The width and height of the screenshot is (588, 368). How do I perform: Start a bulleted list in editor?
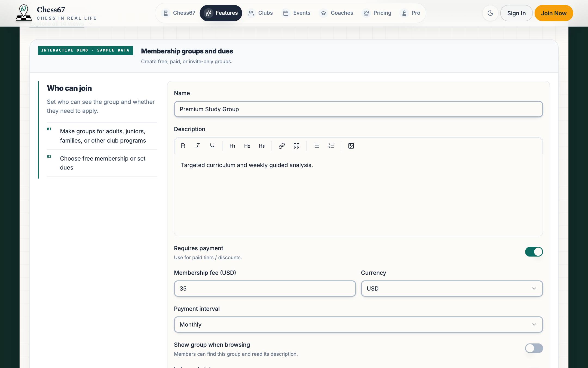click(x=316, y=146)
